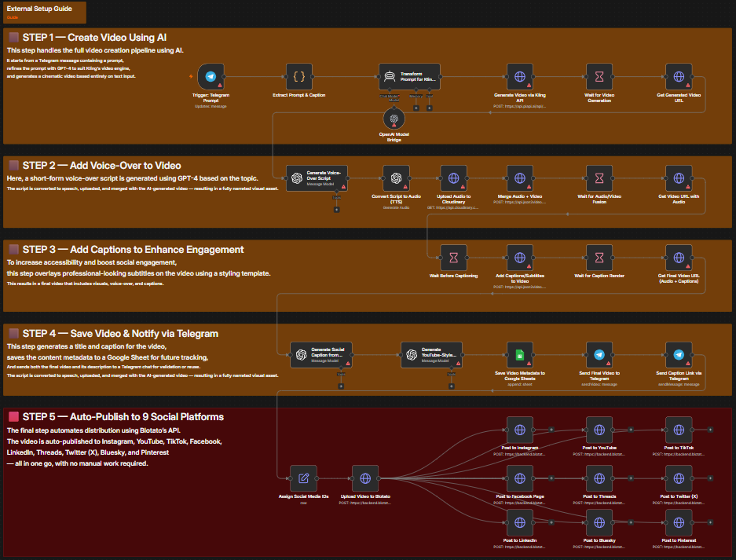
Task: Select the Trigger: Telegram Prompt node
Action: [x=211, y=76]
